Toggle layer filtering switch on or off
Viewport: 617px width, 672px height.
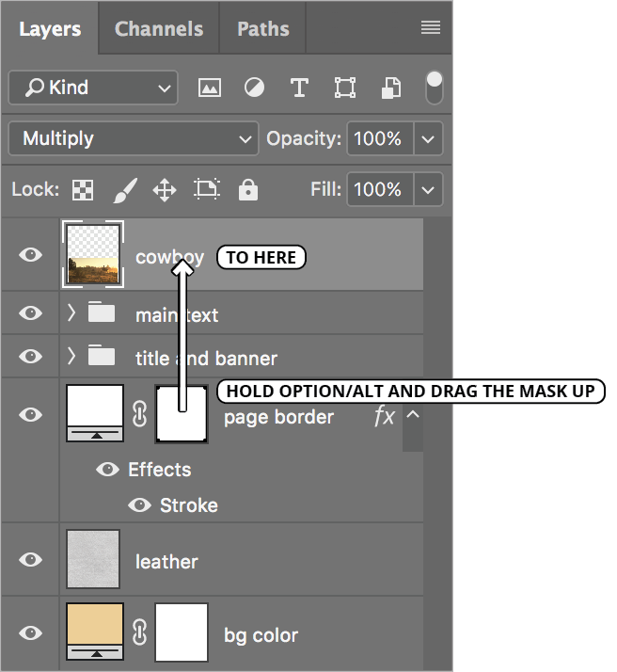tap(435, 88)
